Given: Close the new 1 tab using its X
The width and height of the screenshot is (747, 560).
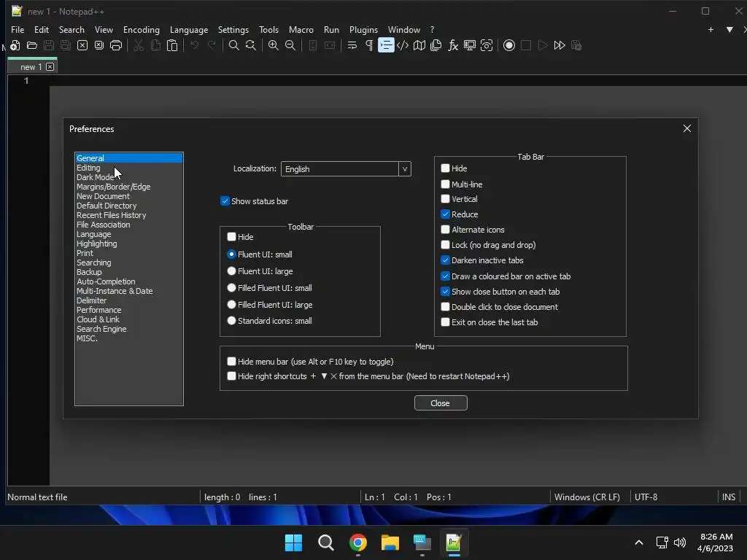Looking at the screenshot, I should coord(50,66).
